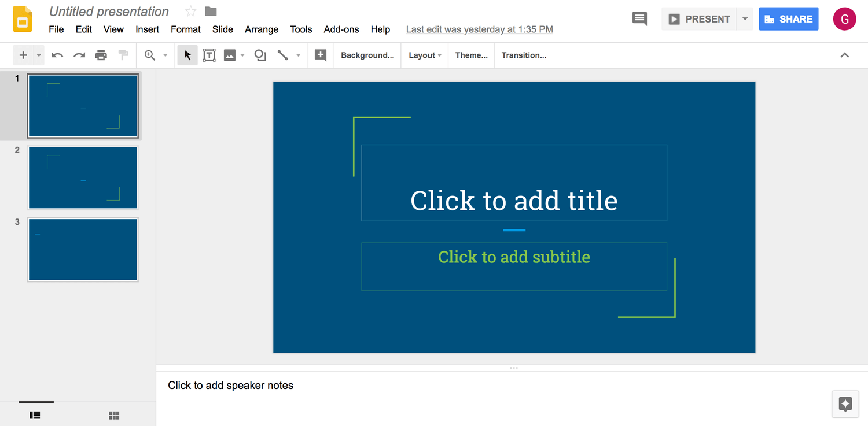Switch to grid view of slides

(x=114, y=415)
